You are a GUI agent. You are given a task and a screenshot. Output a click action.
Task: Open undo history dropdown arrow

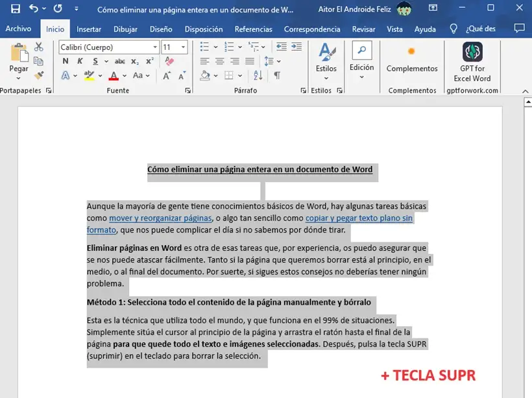(x=44, y=8)
